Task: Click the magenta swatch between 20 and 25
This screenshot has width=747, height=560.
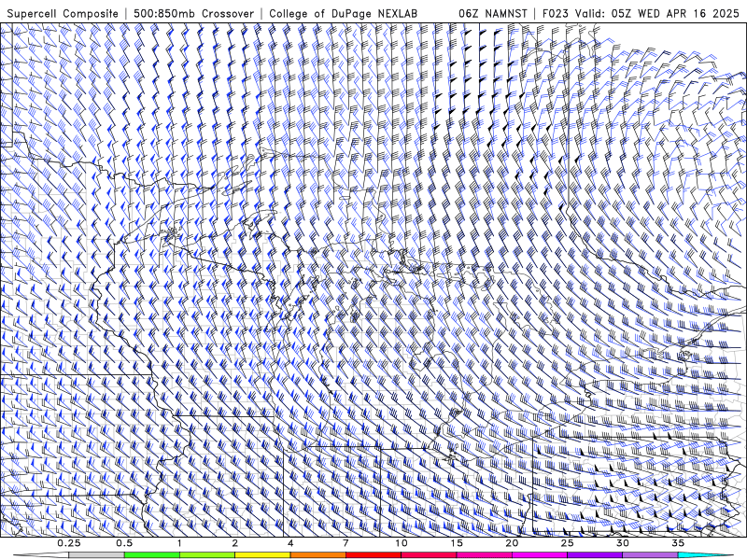Action: [x=540, y=555]
